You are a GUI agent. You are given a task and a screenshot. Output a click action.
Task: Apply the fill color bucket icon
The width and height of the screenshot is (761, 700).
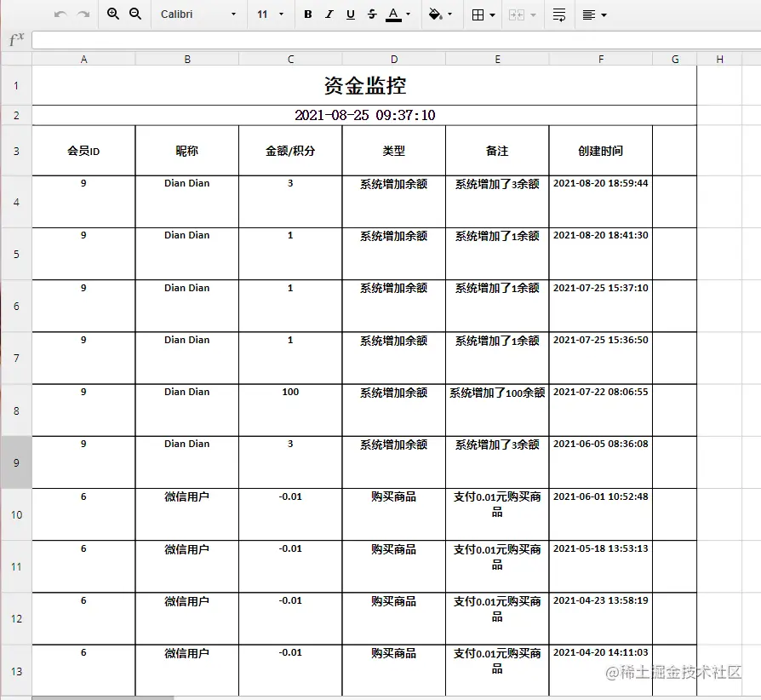click(435, 14)
